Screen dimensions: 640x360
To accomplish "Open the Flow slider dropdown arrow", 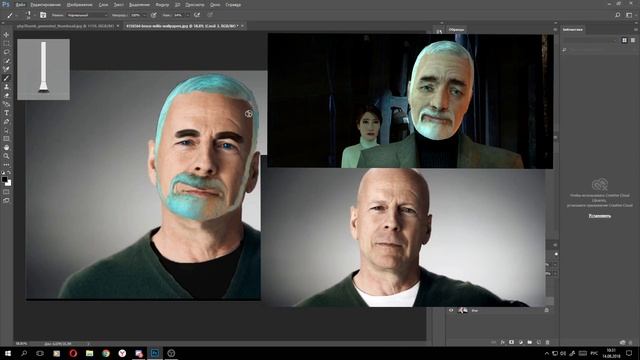I will point(188,15).
